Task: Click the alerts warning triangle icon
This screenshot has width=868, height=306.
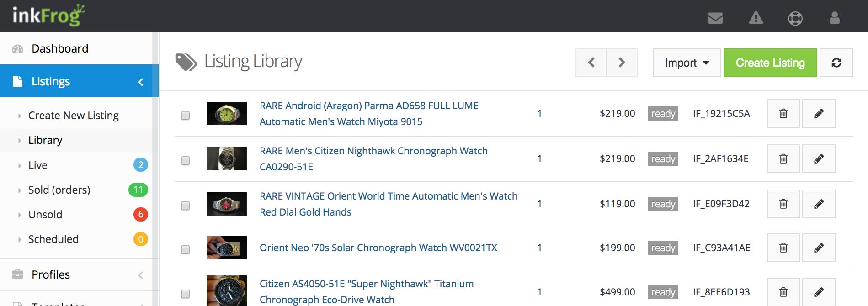Action: tap(756, 18)
